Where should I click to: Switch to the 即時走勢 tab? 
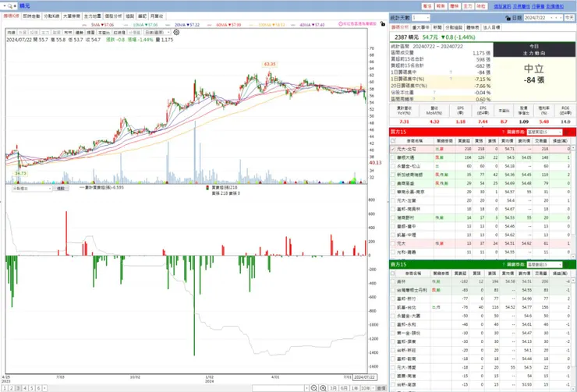tap(31, 16)
